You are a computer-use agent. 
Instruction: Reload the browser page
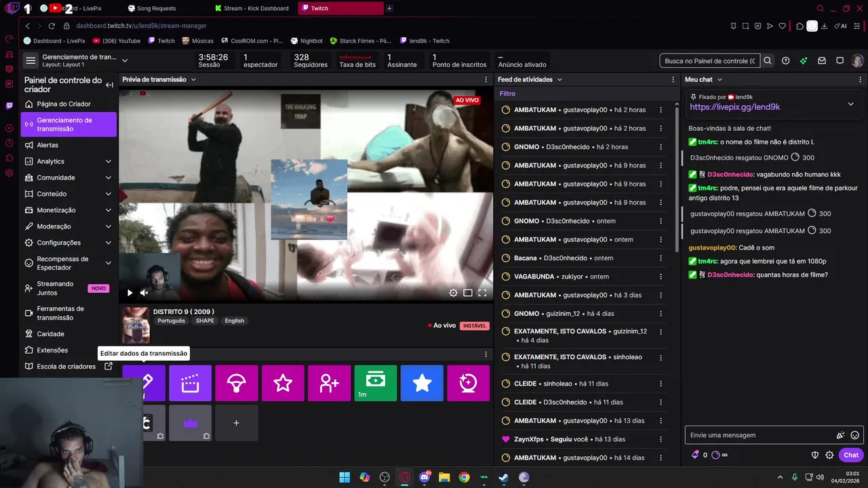[x=52, y=26]
